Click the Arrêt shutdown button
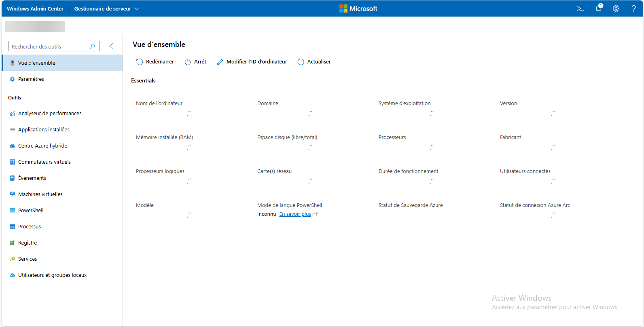Image resolution: width=644 pixels, height=327 pixels. [x=195, y=62]
